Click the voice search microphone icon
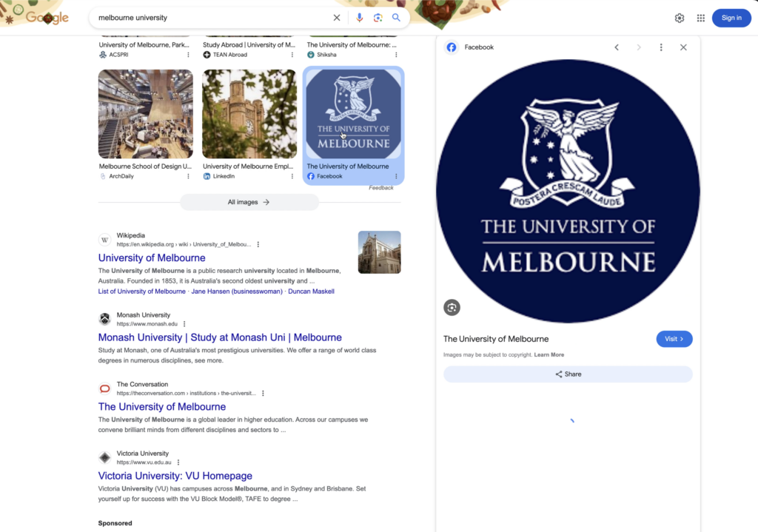Screen dimensions: 758x532 tap(360, 18)
